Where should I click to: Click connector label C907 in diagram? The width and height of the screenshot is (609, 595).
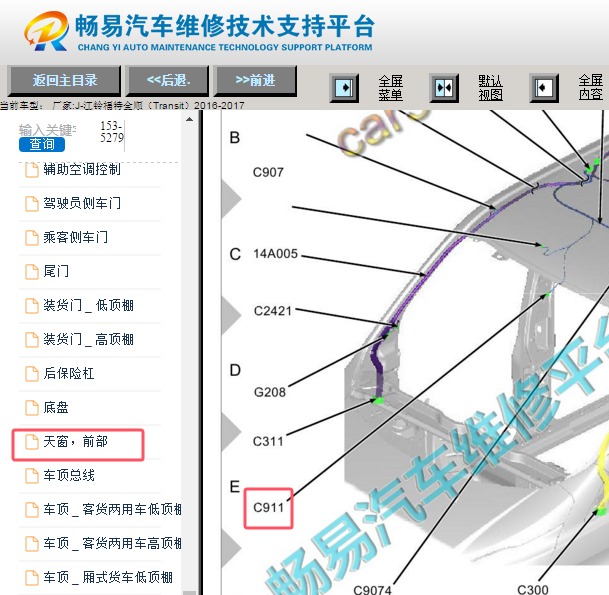tap(268, 172)
